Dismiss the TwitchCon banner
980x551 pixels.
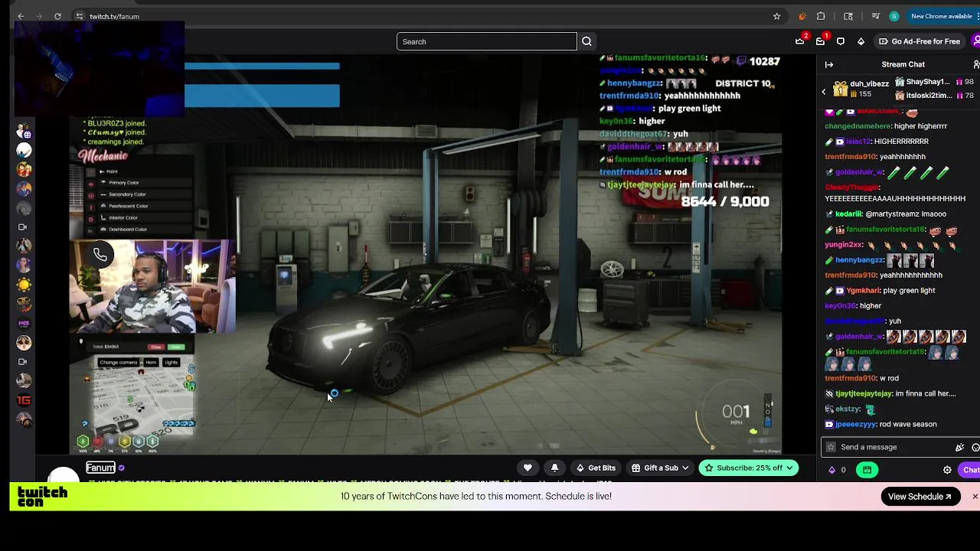point(975,497)
